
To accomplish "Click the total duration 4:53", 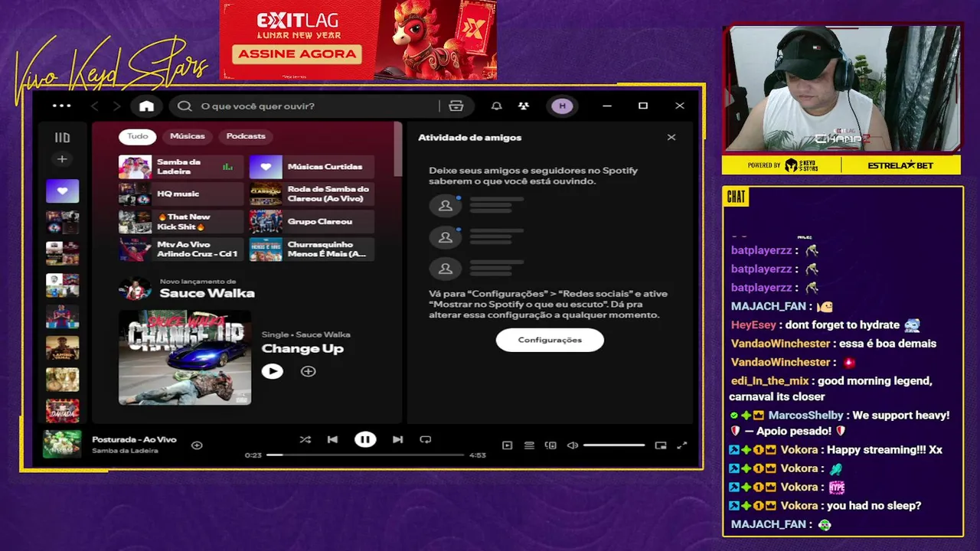I will [x=478, y=455].
